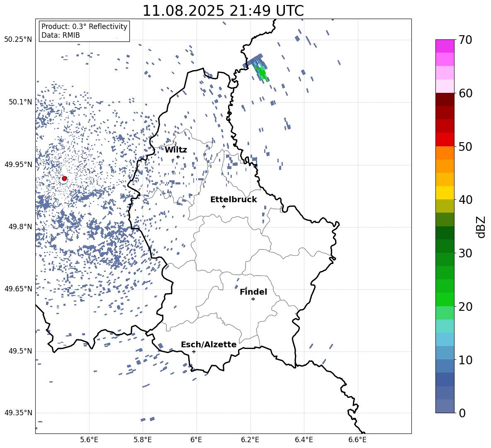
Task: Click the colorbar label '70'
Action: click(465, 40)
